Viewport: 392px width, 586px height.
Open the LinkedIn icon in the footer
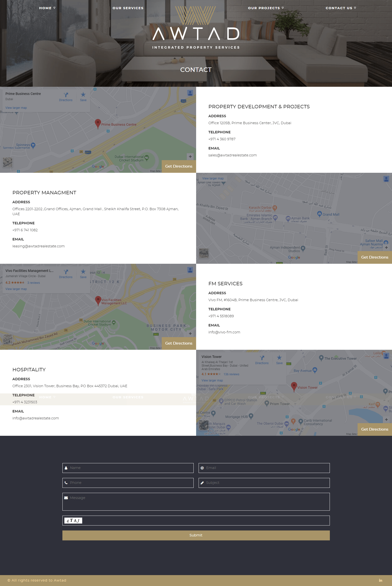380,580
